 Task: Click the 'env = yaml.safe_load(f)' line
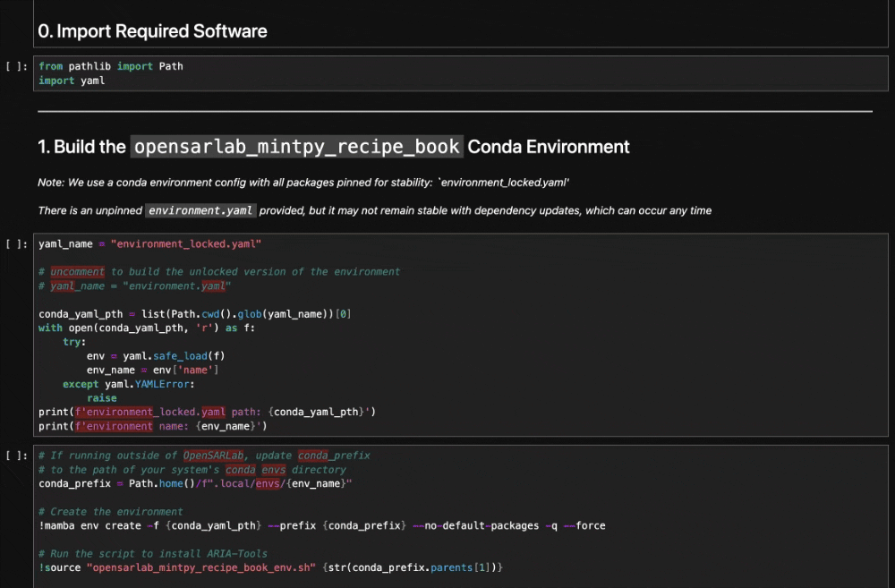[x=156, y=355]
